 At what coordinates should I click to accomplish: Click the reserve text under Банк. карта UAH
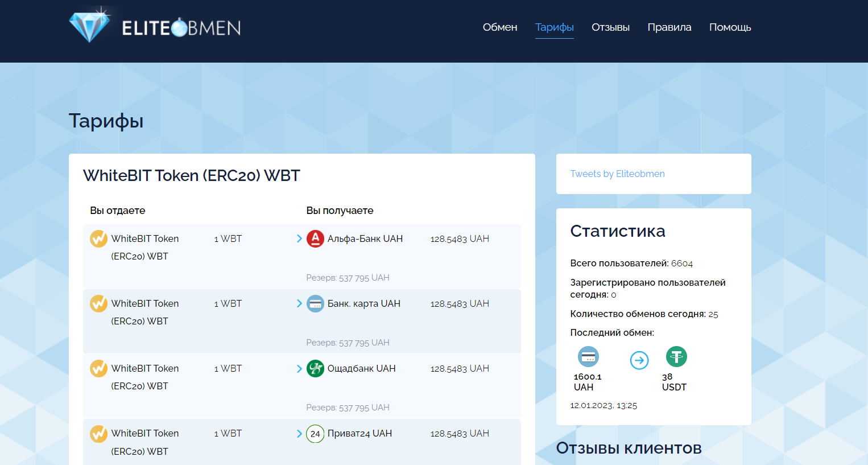pyautogui.click(x=348, y=343)
